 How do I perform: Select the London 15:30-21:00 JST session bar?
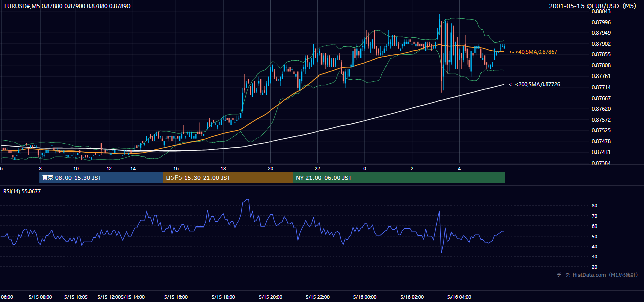(x=228, y=178)
